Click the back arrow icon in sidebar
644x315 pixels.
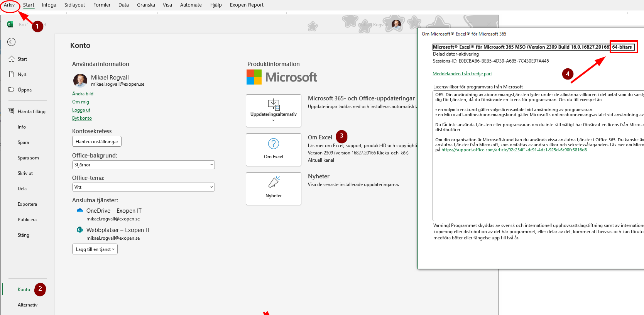point(12,42)
